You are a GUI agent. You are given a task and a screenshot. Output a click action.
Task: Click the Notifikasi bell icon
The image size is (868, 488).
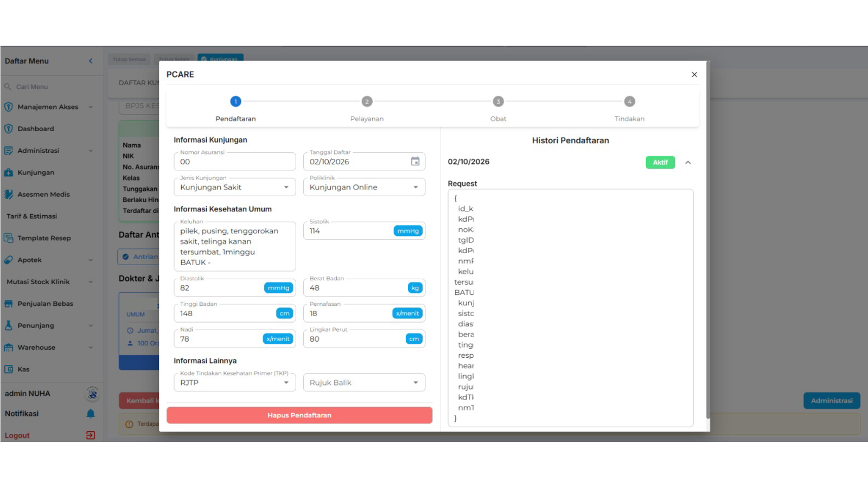[x=91, y=414]
